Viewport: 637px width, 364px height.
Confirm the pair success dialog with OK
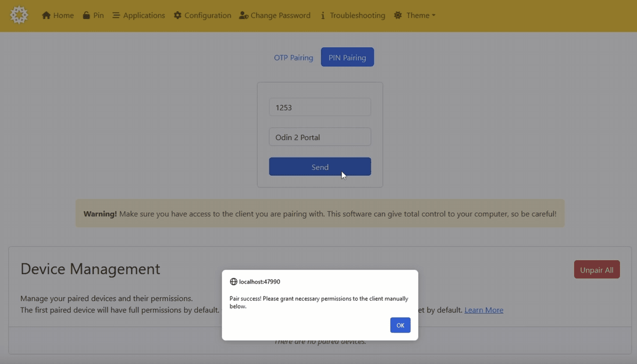(x=400, y=325)
